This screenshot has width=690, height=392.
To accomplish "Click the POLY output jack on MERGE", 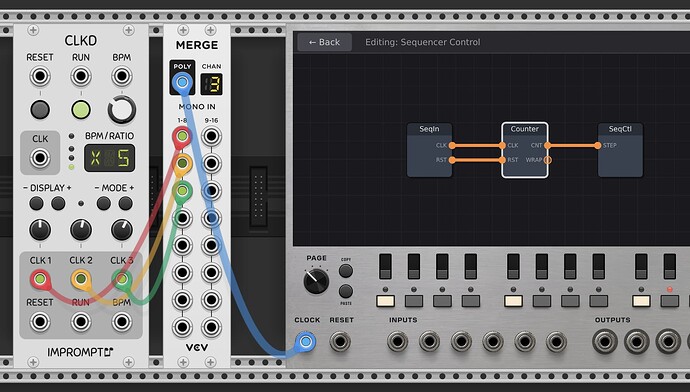I will pyautogui.click(x=182, y=82).
